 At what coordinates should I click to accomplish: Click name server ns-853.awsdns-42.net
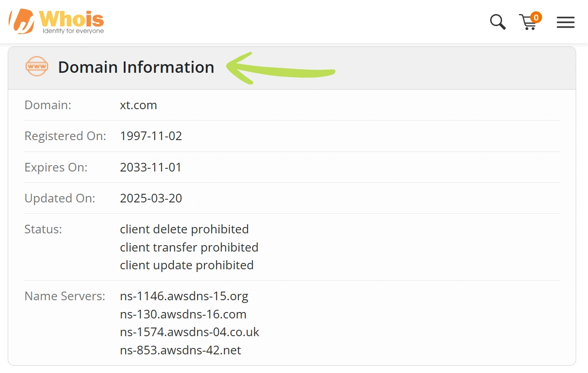pyautogui.click(x=181, y=350)
